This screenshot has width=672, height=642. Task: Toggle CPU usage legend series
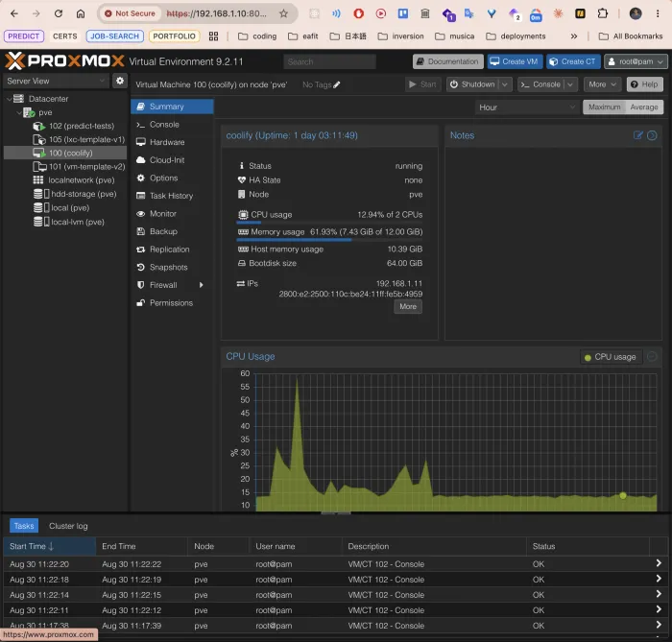(611, 357)
